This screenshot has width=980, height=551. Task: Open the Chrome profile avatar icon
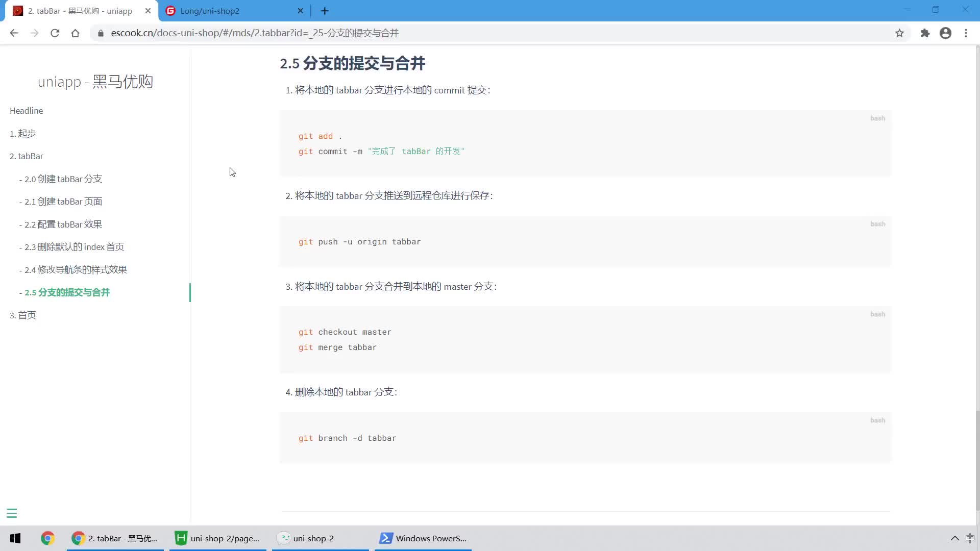coord(945,33)
